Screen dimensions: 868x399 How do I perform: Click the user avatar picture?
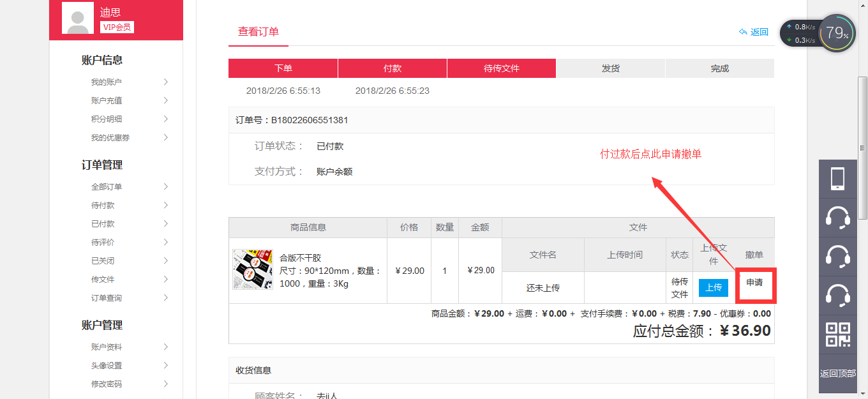click(78, 18)
